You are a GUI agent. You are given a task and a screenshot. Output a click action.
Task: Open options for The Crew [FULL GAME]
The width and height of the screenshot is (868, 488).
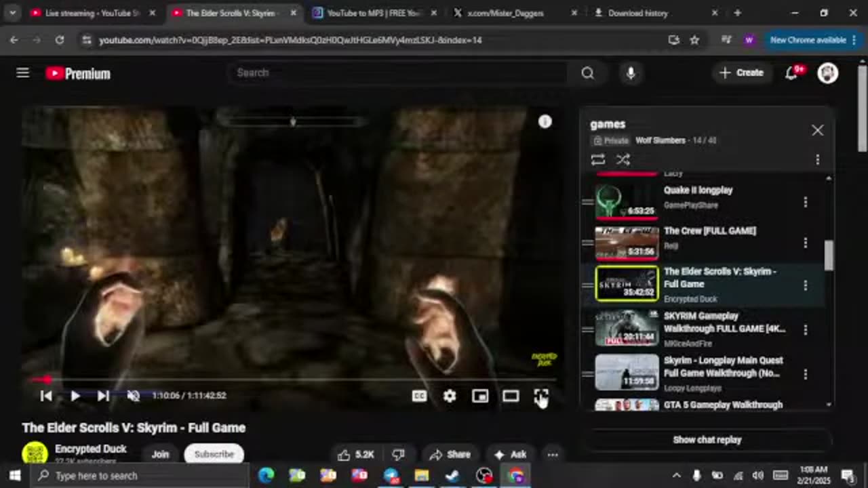806,243
